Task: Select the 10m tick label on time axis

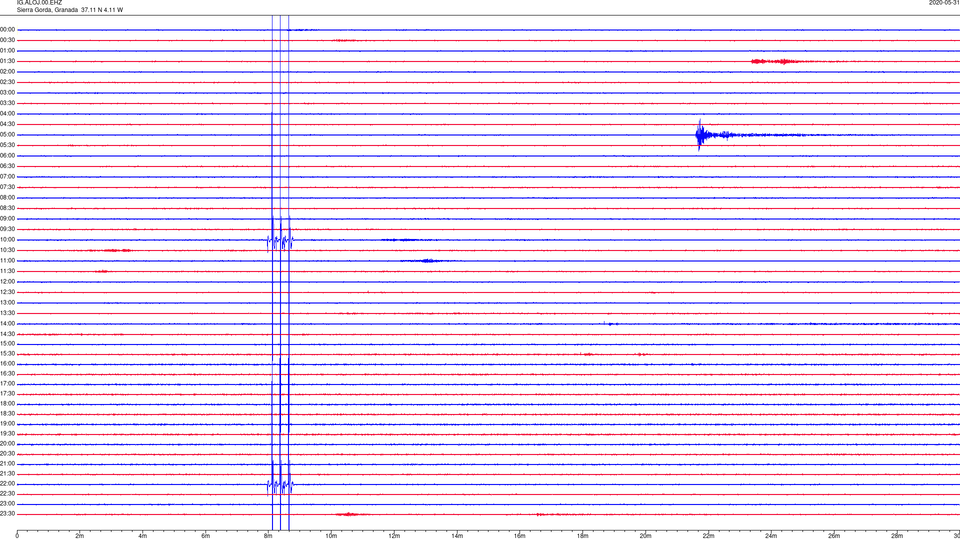Action: pos(331,536)
